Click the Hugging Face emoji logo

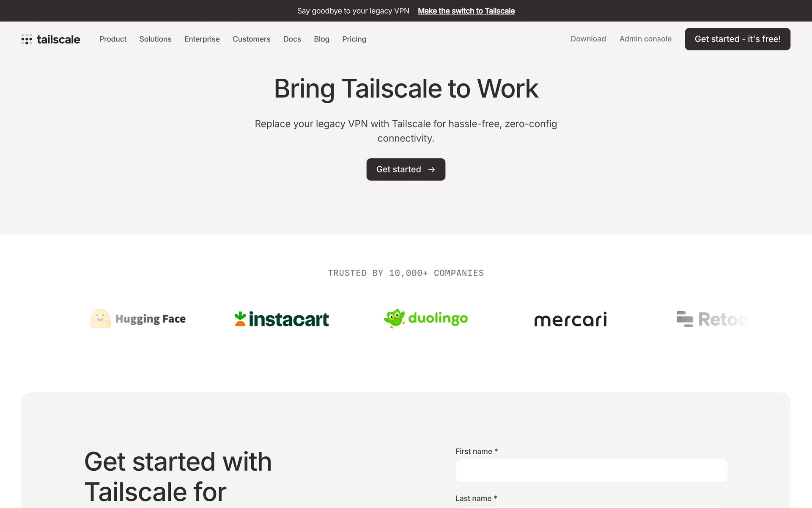pos(100,319)
